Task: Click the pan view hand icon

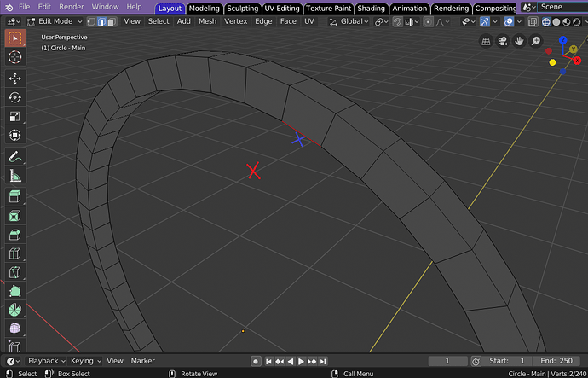Action: [519, 41]
